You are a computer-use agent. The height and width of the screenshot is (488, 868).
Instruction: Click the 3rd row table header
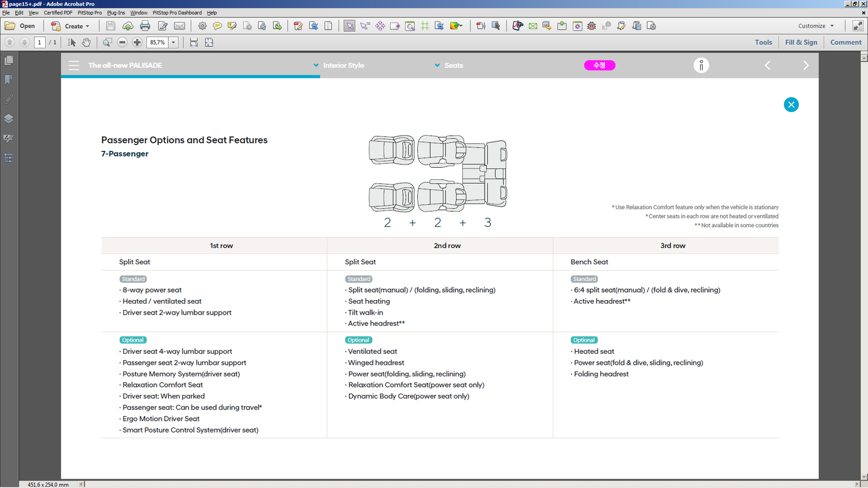tap(673, 246)
